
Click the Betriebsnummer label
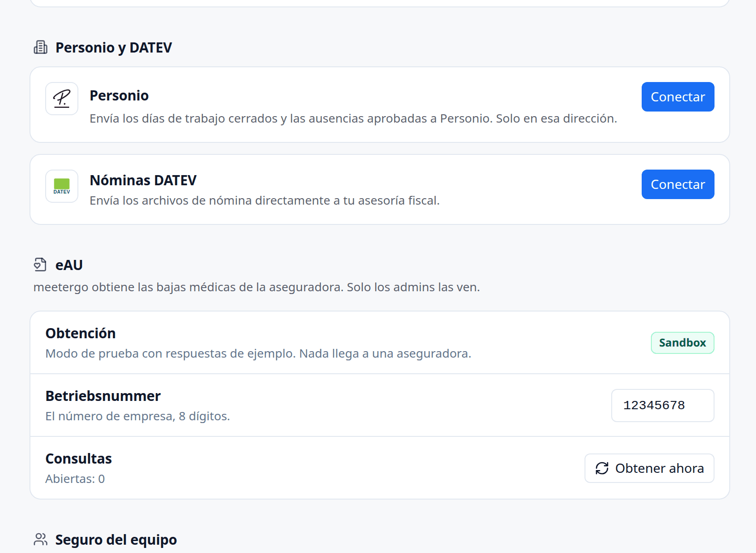pyautogui.click(x=103, y=396)
